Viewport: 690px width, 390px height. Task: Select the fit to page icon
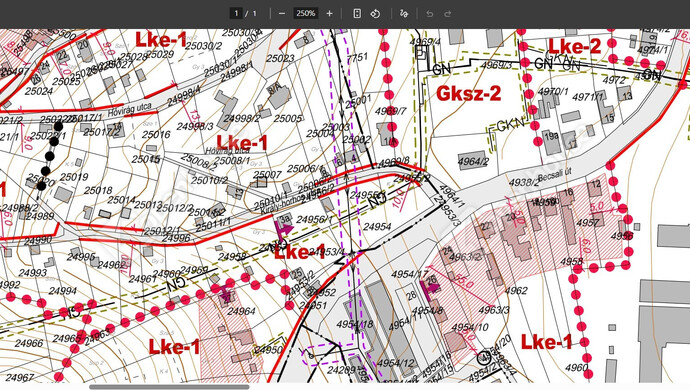pyautogui.click(x=357, y=14)
